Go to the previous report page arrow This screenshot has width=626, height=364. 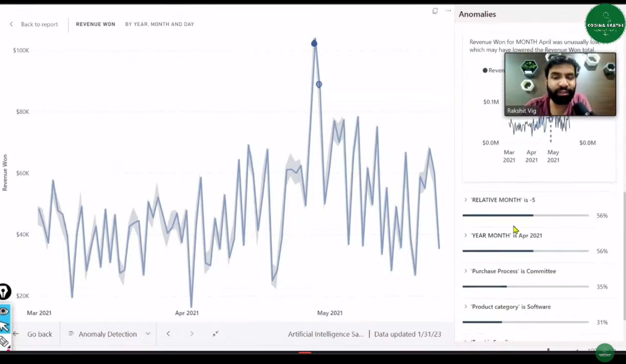pyautogui.click(x=168, y=334)
